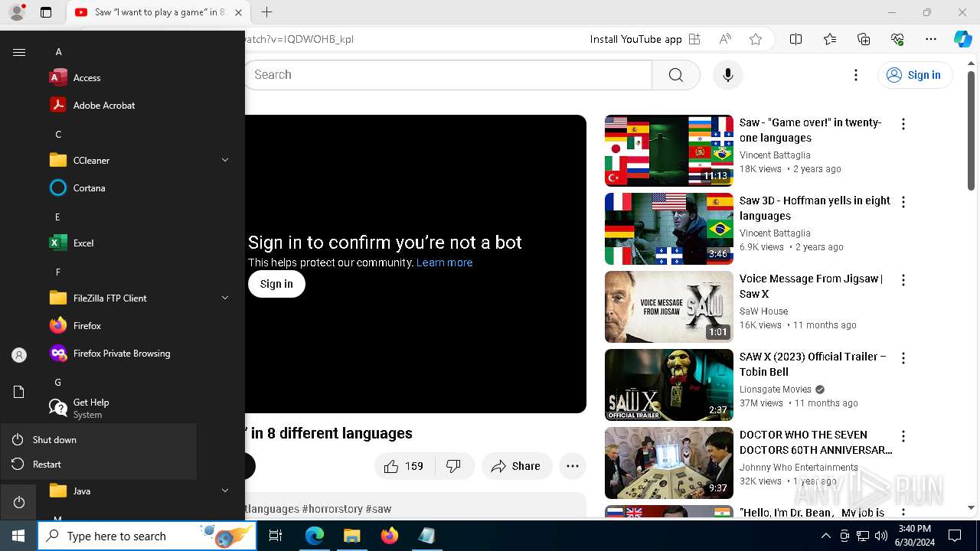Open Edge Collections icon
Image resolution: width=980 pixels, height=551 pixels.
pyautogui.click(x=864, y=39)
